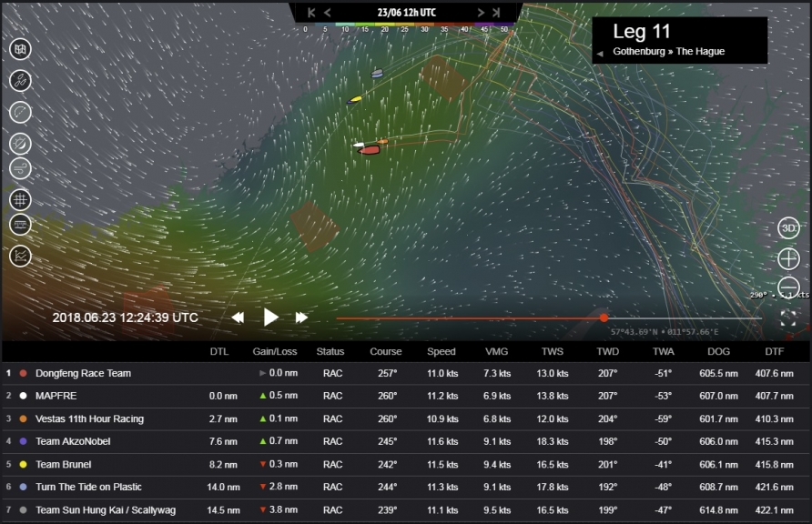Fast-forward the race replay
Screen dimensions: 812x524
coord(301,317)
